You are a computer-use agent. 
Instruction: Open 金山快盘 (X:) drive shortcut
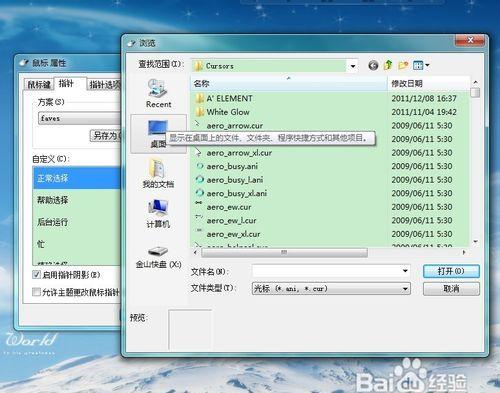click(x=158, y=257)
